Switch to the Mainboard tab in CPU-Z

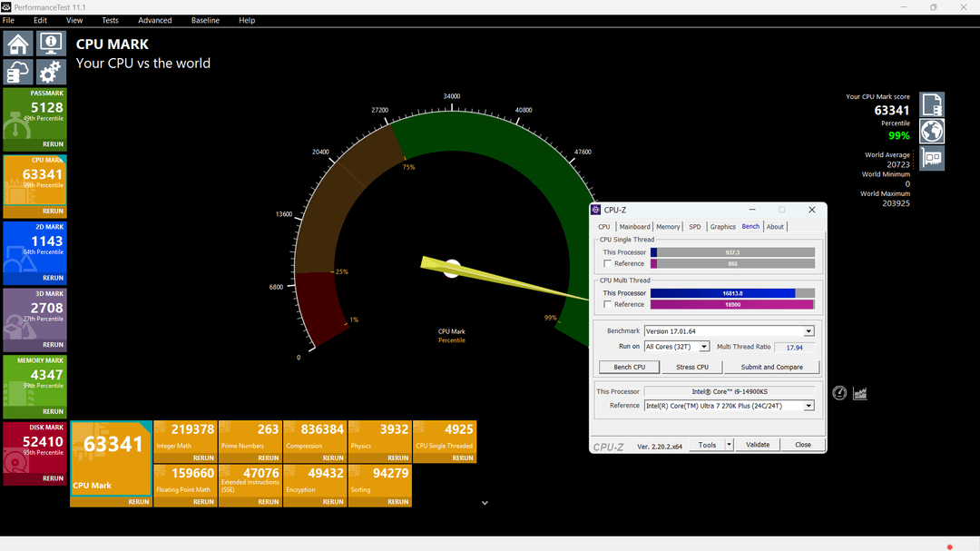click(x=634, y=227)
